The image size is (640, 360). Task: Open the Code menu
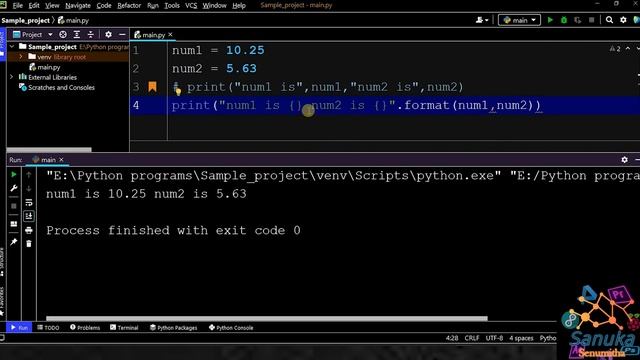click(104, 5)
